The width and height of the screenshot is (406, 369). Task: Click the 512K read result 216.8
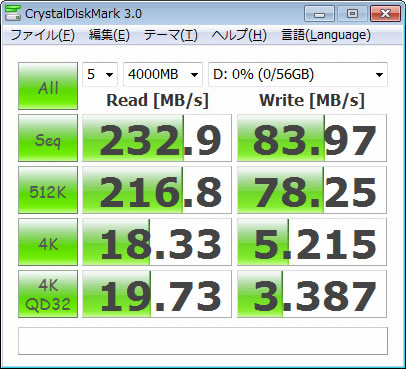click(x=157, y=190)
